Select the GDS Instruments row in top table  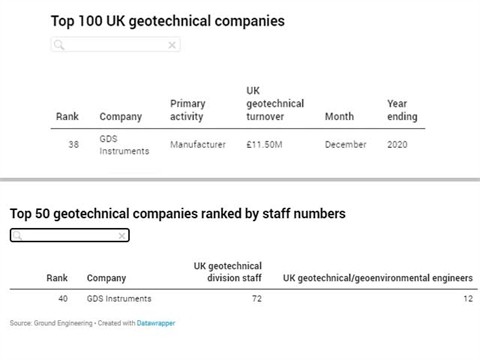[238, 145]
